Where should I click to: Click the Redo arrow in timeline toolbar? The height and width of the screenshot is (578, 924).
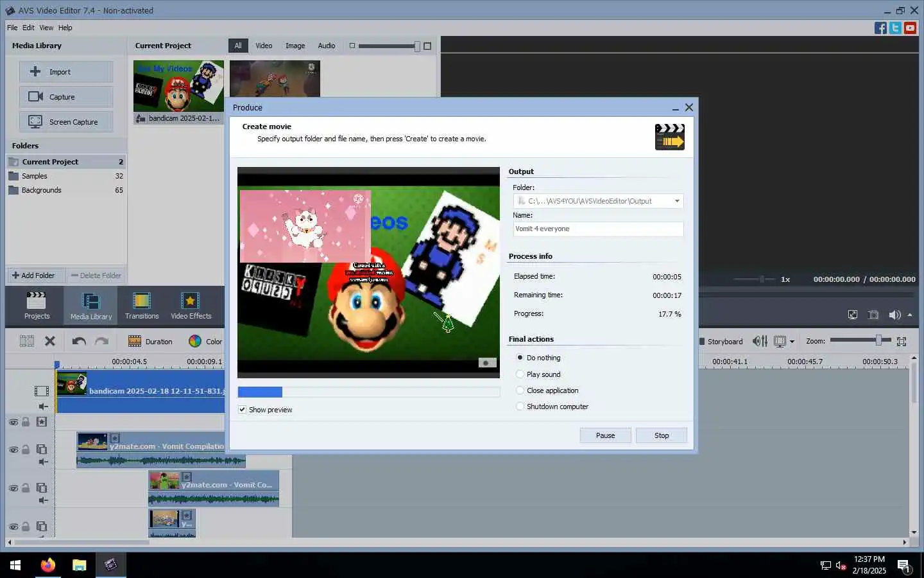101,342
